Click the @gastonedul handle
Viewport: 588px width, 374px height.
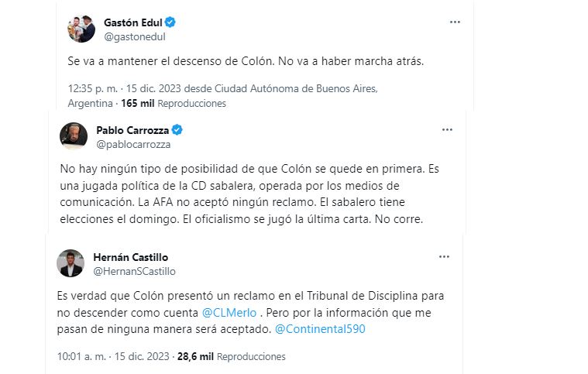click(135, 36)
